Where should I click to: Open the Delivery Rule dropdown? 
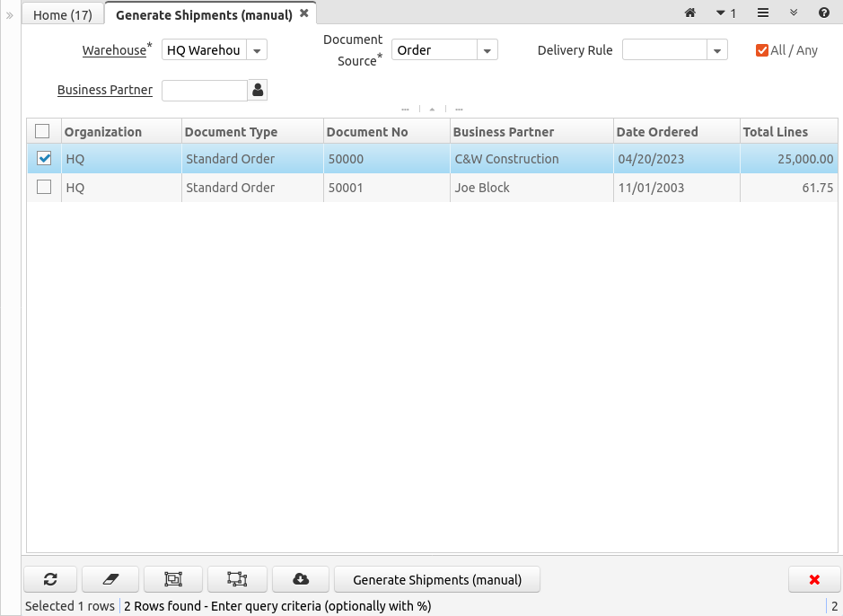tap(717, 50)
